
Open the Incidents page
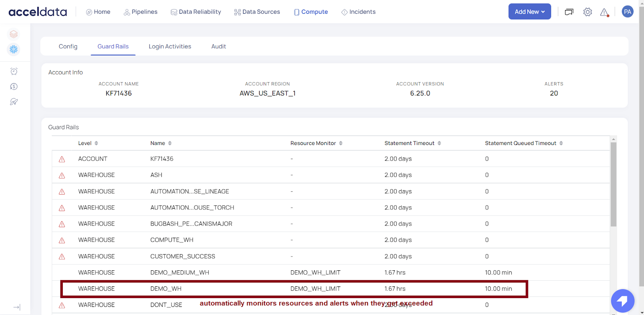point(358,12)
